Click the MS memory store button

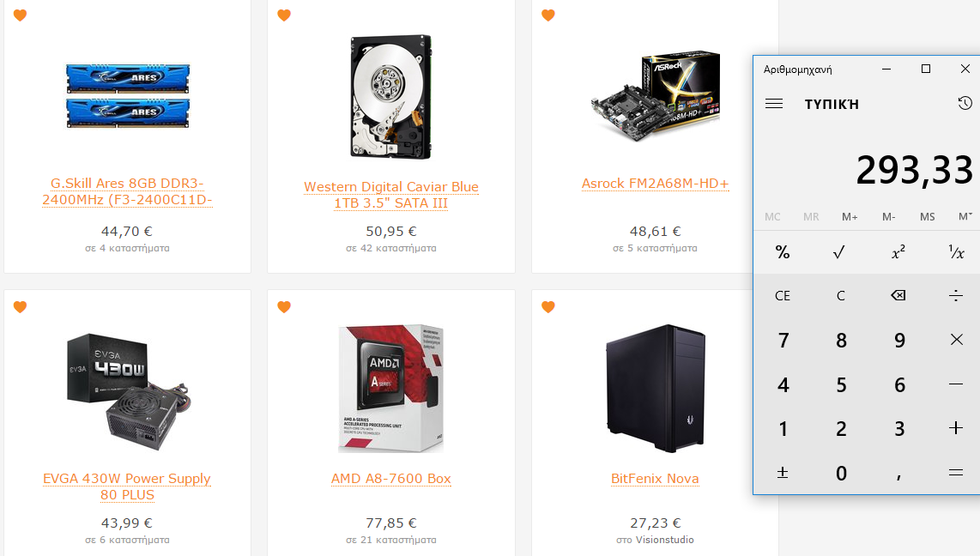[927, 216]
